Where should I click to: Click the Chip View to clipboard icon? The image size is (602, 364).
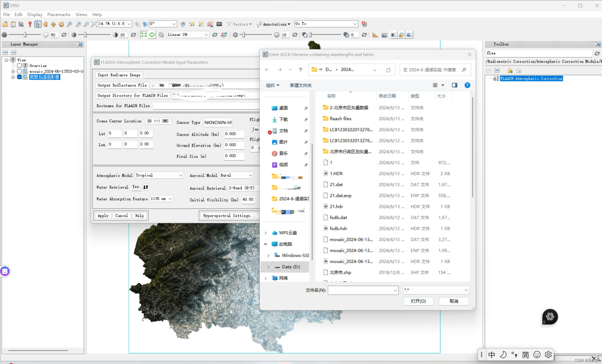click(13, 24)
